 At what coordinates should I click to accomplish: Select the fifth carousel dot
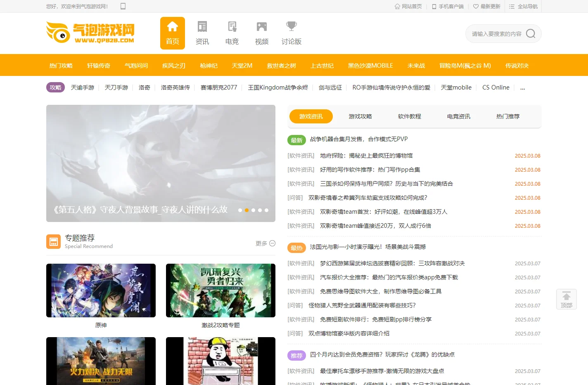click(267, 210)
